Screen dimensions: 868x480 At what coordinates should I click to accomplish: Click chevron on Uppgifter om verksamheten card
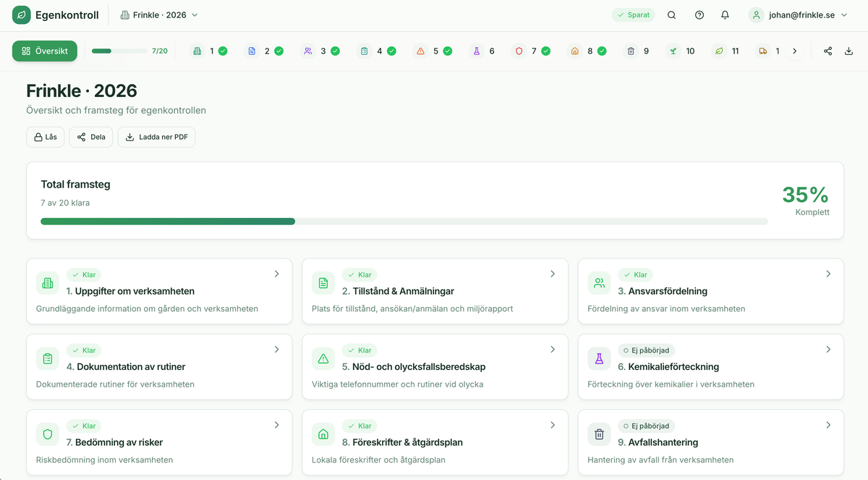[276, 274]
